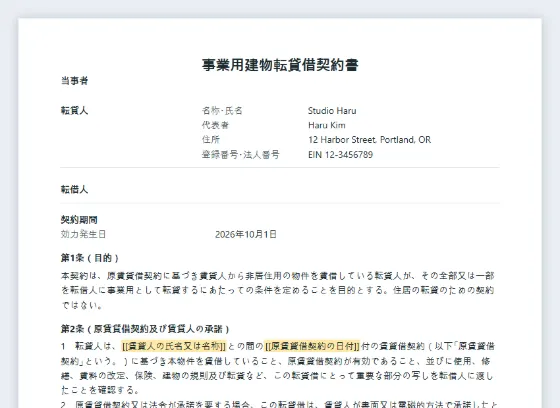The height and width of the screenshot is (408, 560).
Task: Click the 登録番号·法人番号 label
Action: [x=241, y=154]
